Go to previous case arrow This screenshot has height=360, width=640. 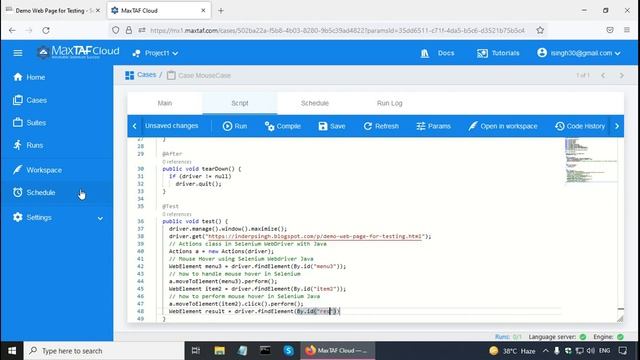click(x=603, y=76)
